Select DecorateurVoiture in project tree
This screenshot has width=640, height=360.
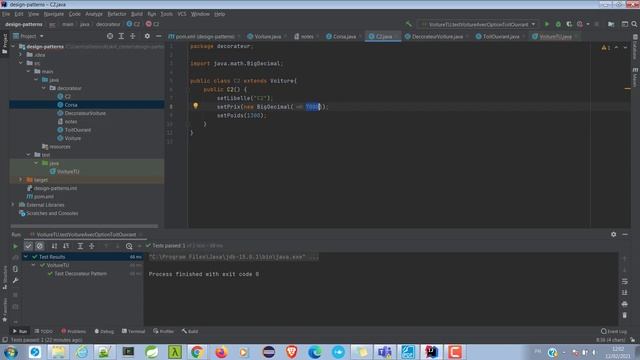pos(85,113)
